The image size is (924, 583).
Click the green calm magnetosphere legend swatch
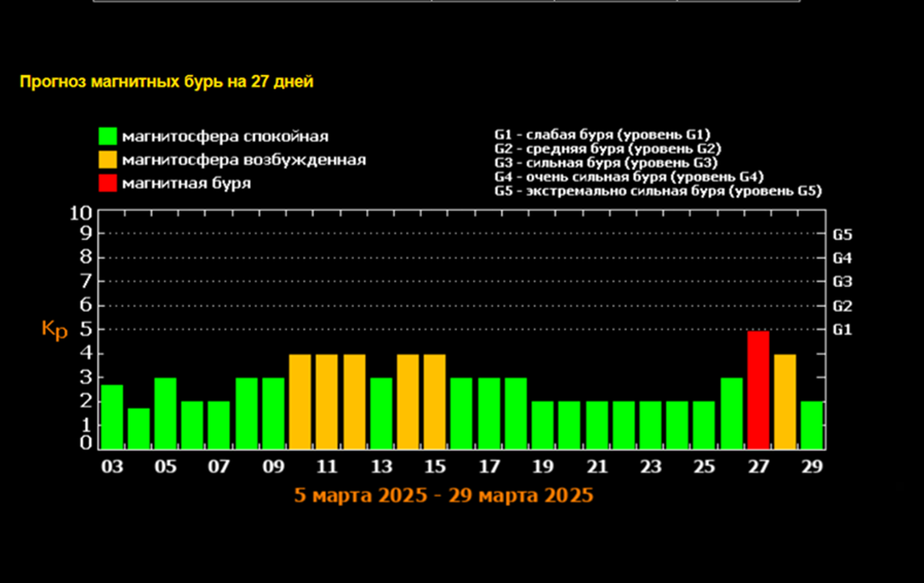[107, 136]
